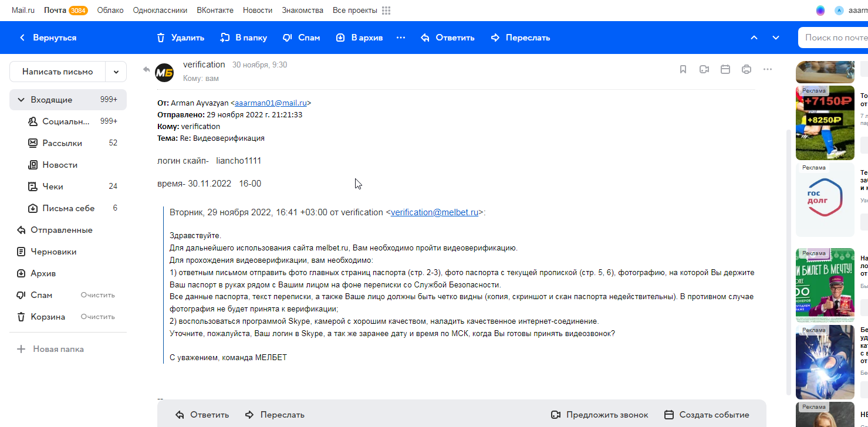Open the Drafts folder
Image resolution: width=868 pixels, height=427 pixels.
coord(53,252)
